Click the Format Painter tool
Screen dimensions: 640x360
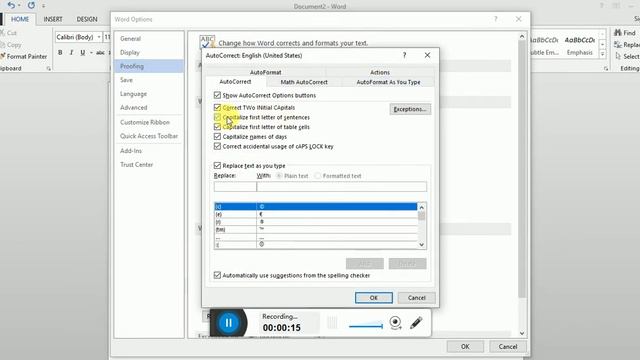point(24,56)
